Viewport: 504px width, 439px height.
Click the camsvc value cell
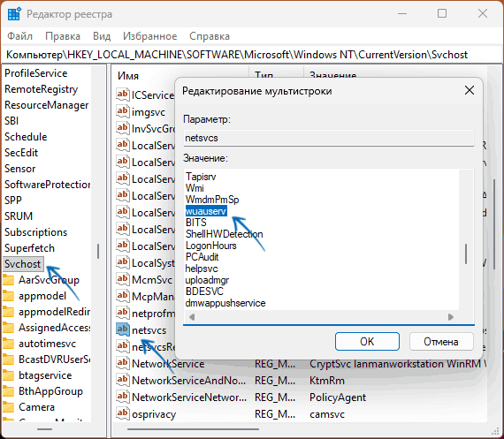coord(327,414)
